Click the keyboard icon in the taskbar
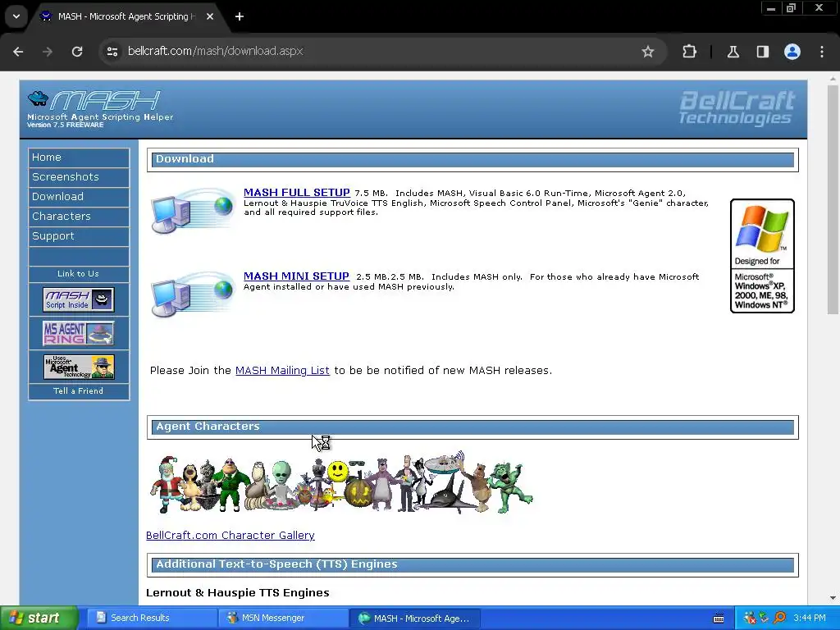840x630 pixels. click(719, 619)
